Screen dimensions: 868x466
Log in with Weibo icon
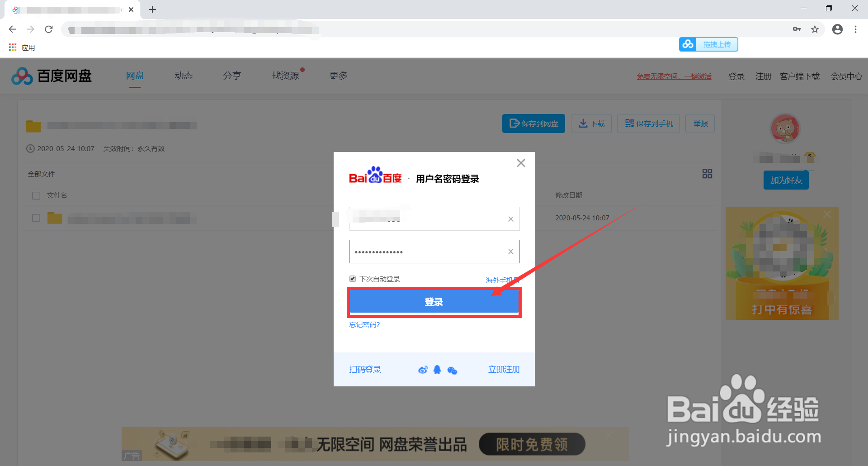point(423,370)
